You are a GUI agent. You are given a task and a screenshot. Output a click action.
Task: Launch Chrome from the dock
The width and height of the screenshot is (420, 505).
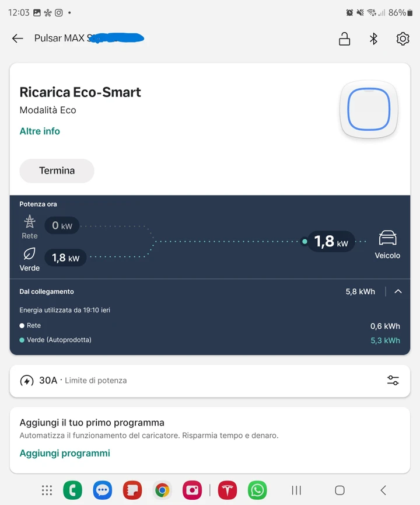(162, 490)
